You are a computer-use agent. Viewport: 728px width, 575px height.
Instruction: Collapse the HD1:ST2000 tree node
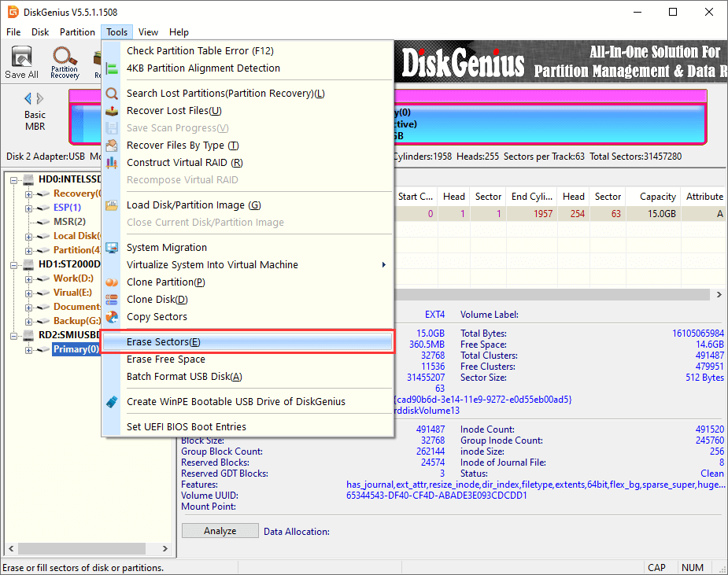14,265
